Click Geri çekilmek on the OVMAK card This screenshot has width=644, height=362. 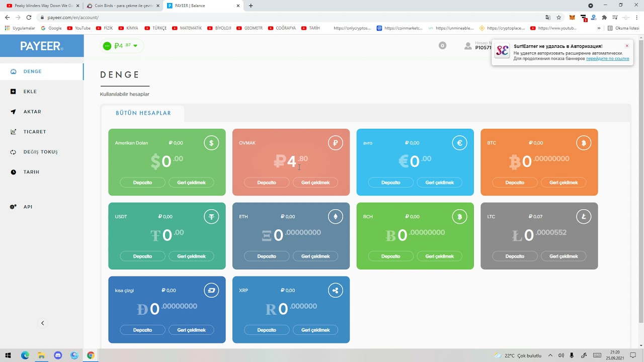point(315,183)
